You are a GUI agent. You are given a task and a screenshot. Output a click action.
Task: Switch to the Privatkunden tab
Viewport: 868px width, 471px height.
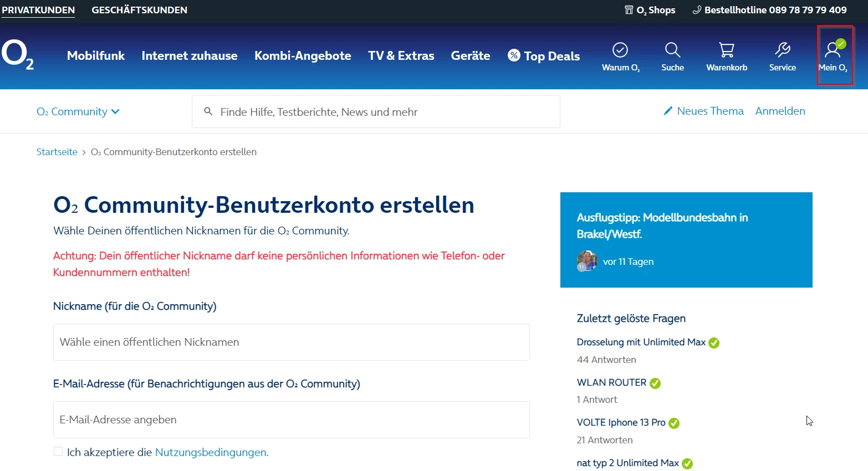click(38, 10)
